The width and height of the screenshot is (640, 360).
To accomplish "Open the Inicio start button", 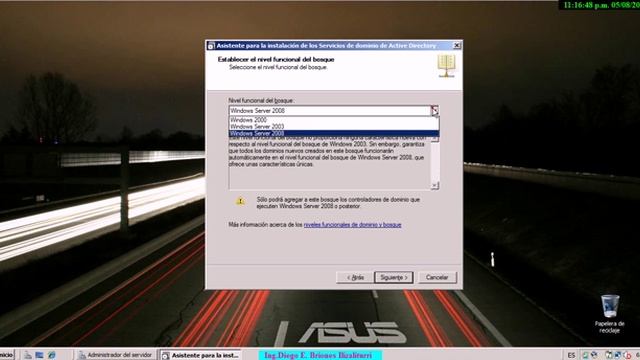I will pos(7,355).
